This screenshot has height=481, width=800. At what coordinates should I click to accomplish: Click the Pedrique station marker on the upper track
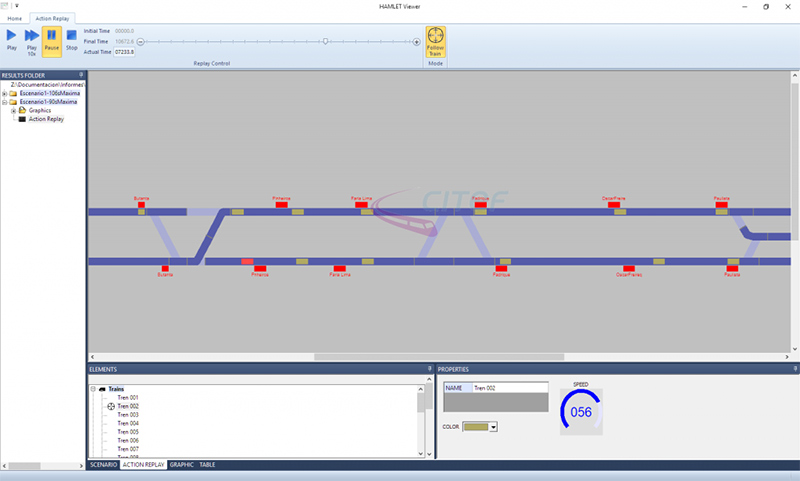pyautogui.click(x=480, y=204)
